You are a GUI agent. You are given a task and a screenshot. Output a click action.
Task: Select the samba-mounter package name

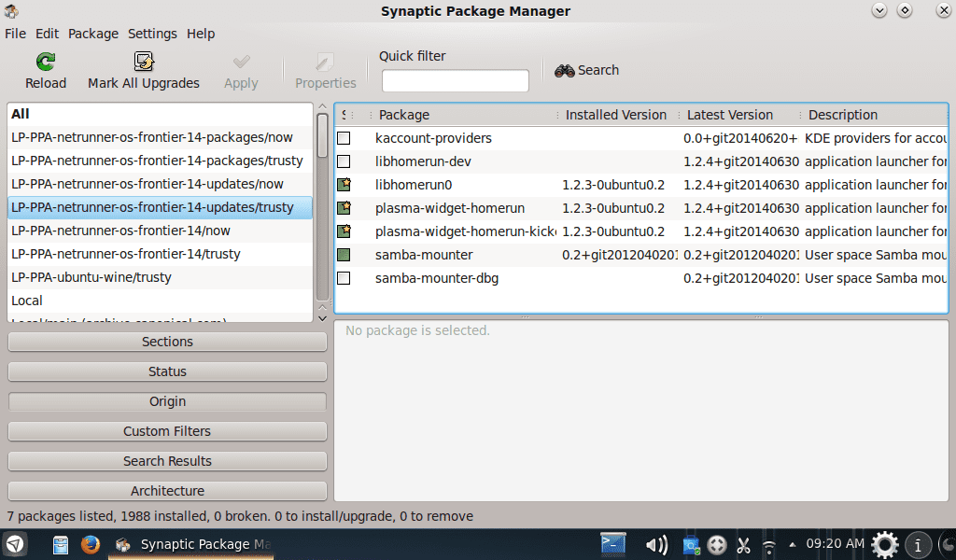coord(424,255)
